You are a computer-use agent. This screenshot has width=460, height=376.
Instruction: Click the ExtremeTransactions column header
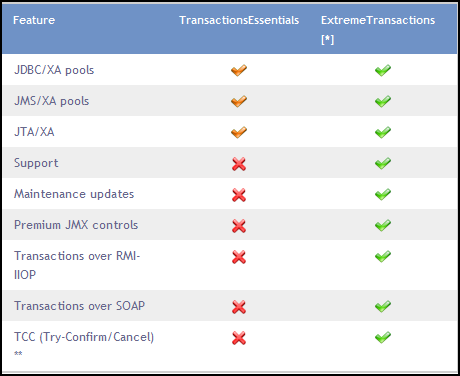pos(378,20)
